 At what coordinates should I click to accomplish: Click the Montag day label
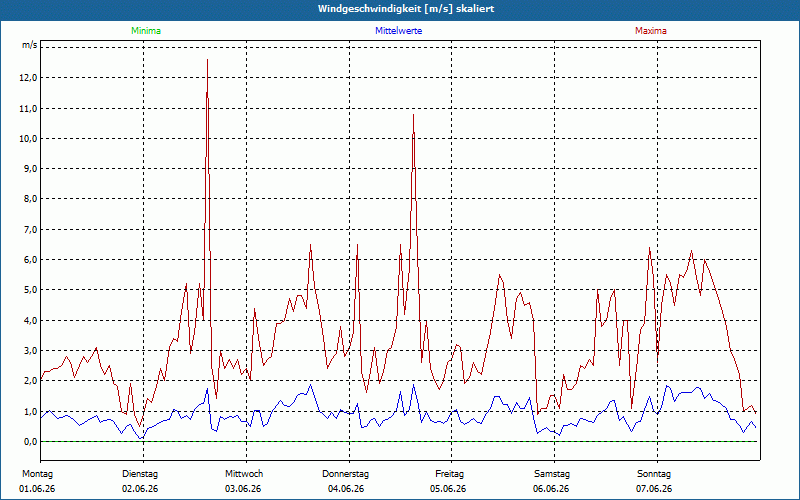[37, 474]
